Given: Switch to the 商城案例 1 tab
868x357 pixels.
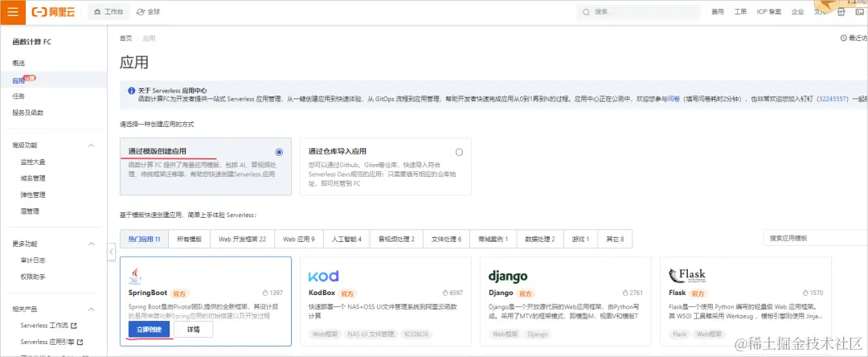Looking at the screenshot, I should (x=493, y=239).
